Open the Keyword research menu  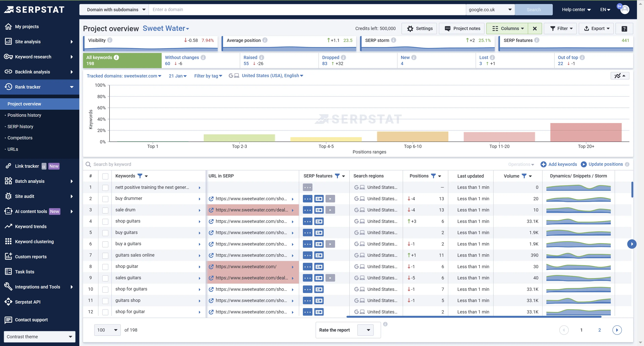(x=40, y=57)
